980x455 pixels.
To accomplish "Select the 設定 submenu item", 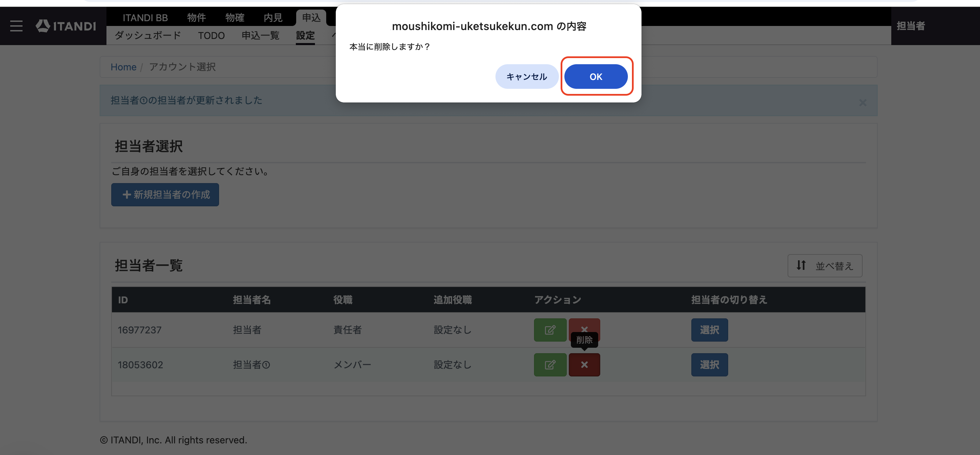I will click(305, 36).
